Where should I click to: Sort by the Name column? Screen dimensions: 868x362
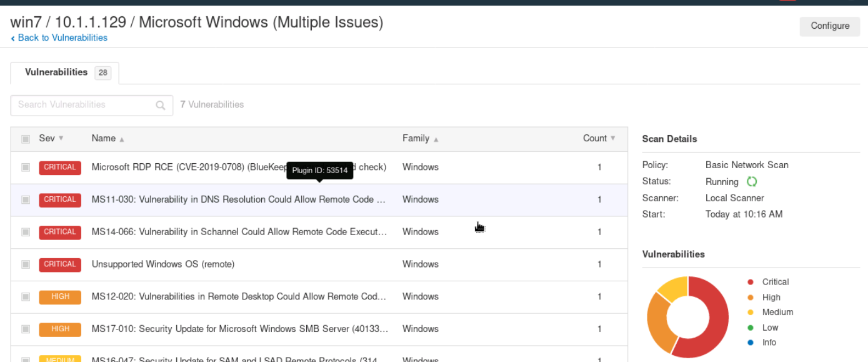tap(108, 138)
